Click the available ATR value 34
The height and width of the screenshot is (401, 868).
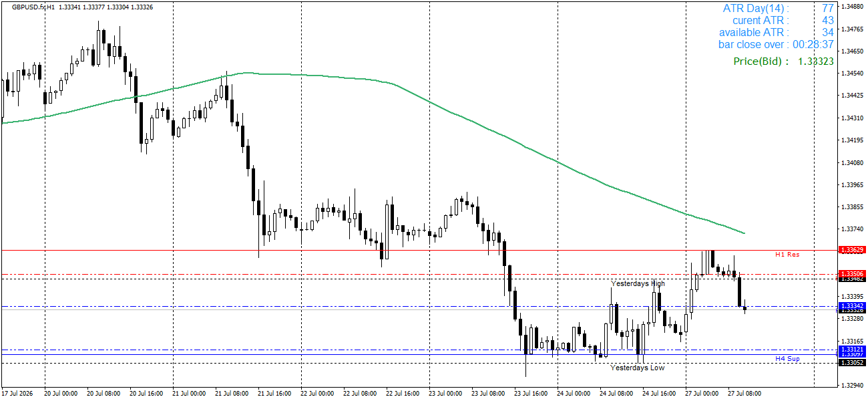pyautogui.click(x=828, y=32)
